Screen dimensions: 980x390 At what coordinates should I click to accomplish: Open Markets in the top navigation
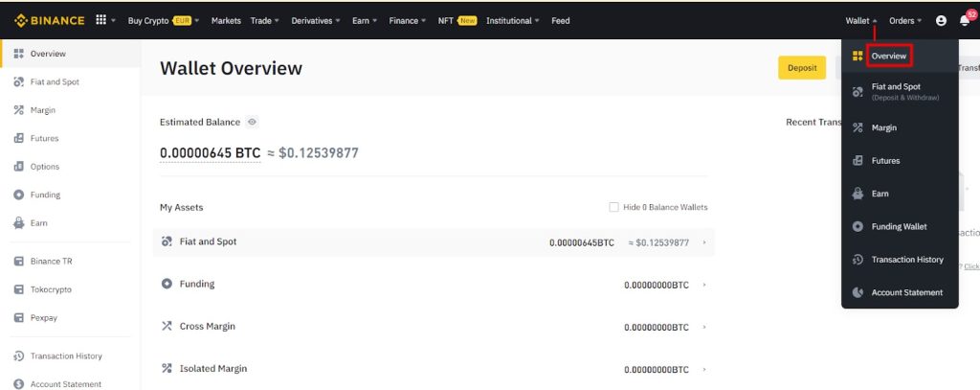click(226, 21)
